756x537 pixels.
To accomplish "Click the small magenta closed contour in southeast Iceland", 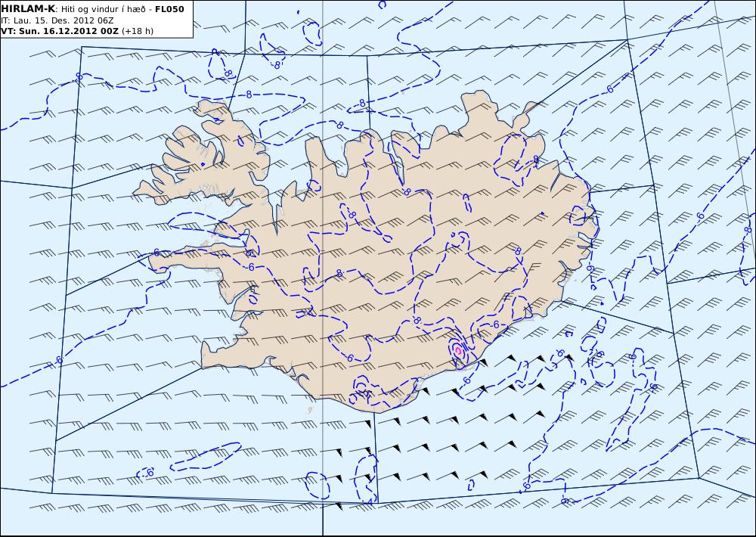I will pyautogui.click(x=458, y=351).
